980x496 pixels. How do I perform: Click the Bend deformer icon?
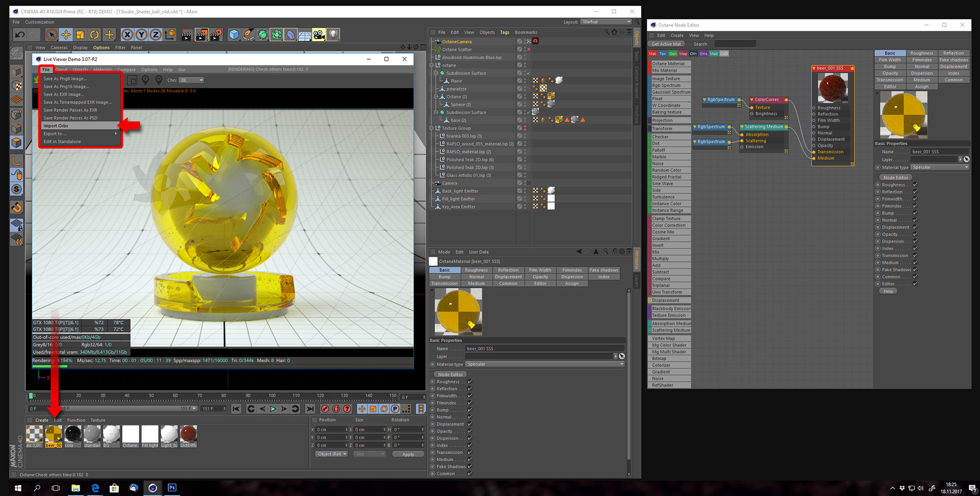pos(290,35)
